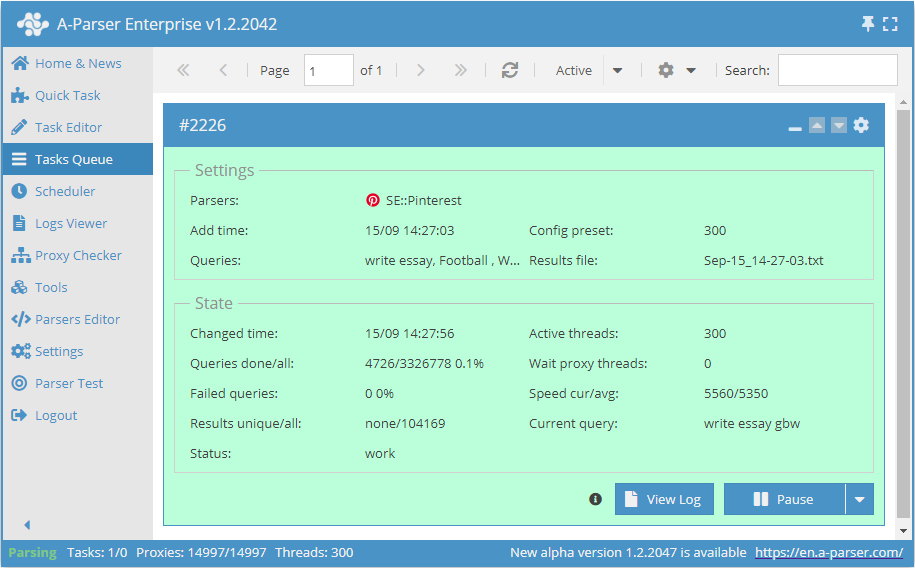Move task #2226 up in queue
The image size is (915, 568).
pyautogui.click(x=817, y=125)
